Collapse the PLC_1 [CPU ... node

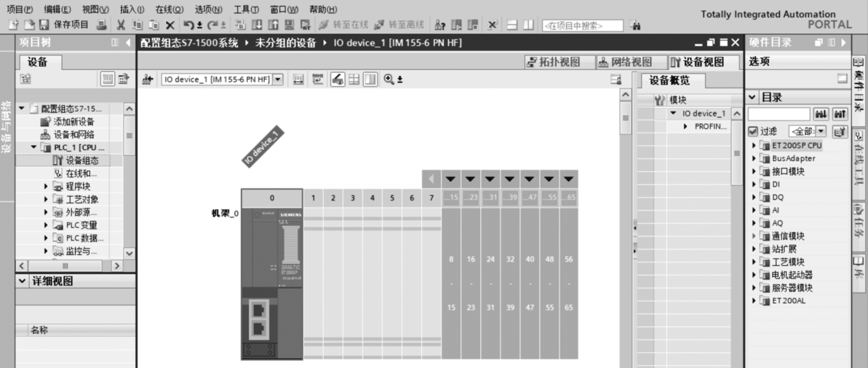pyautogui.click(x=34, y=147)
